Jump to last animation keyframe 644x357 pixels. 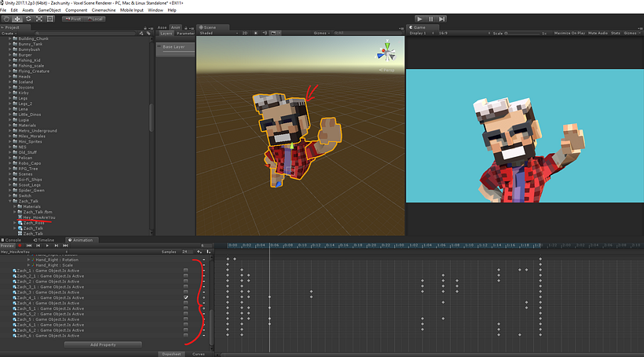65,246
